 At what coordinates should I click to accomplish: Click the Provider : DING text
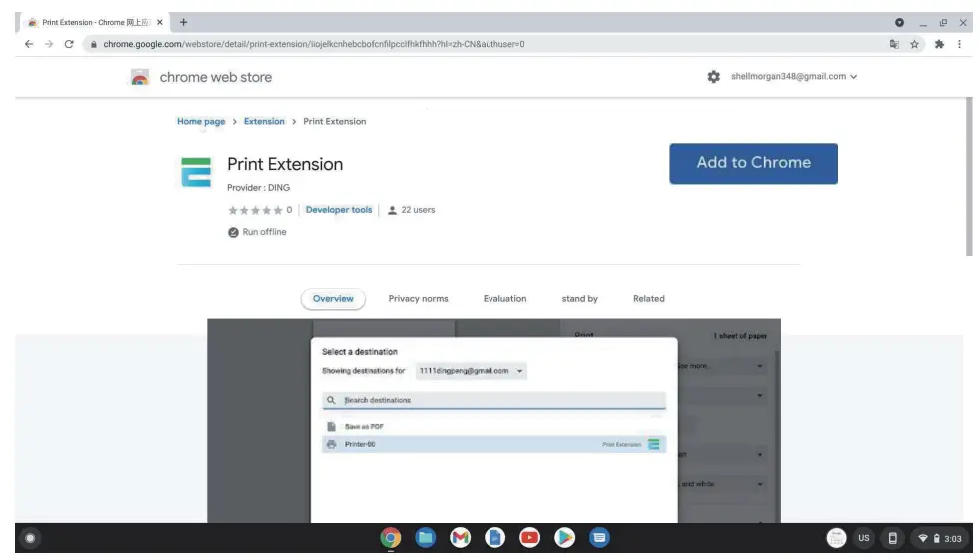pyautogui.click(x=258, y=188)
